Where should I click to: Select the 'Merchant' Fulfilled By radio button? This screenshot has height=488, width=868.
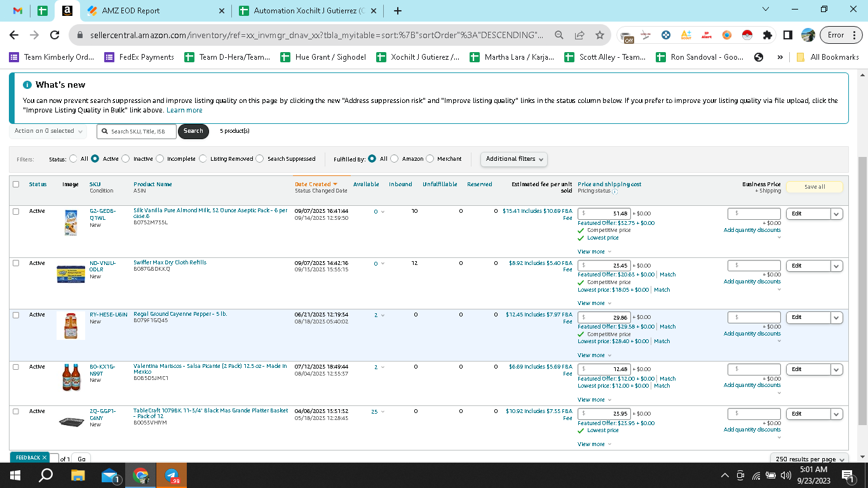(x=430, y=159)
